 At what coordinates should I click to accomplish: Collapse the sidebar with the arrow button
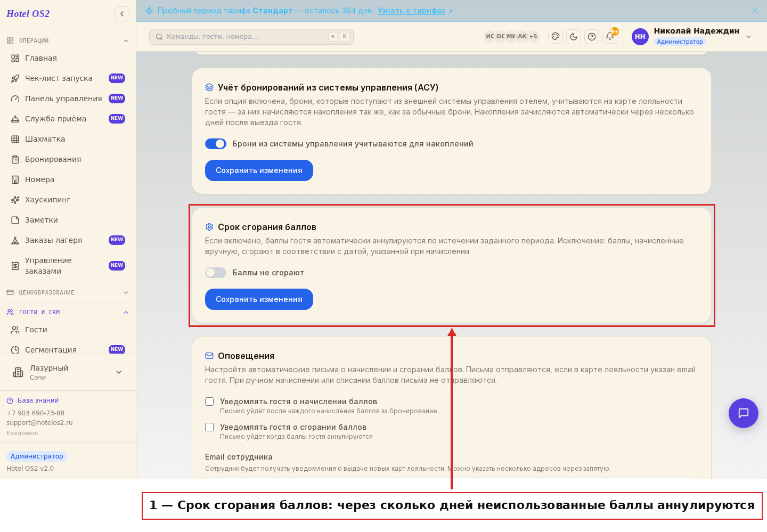click(122, 14)
